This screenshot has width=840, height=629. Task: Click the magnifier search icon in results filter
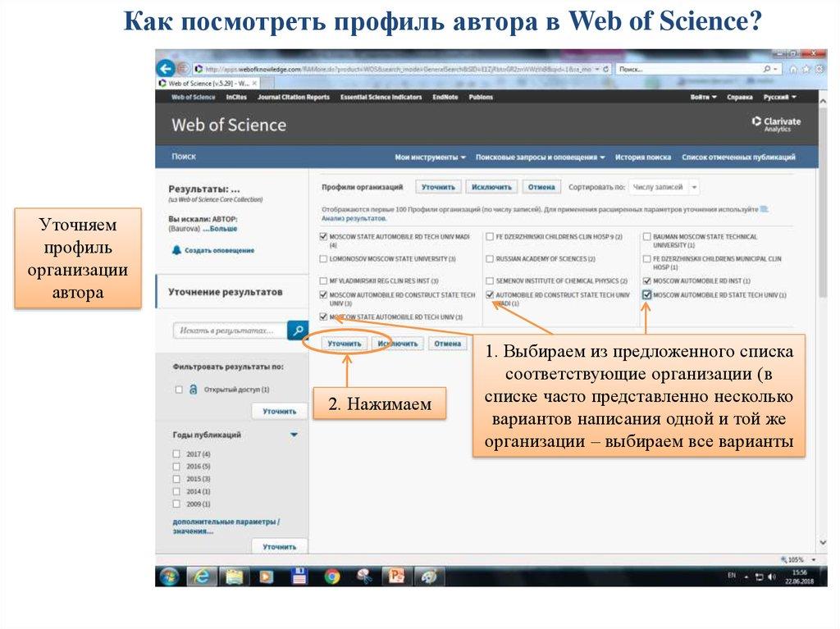click(x=296, y=330)
